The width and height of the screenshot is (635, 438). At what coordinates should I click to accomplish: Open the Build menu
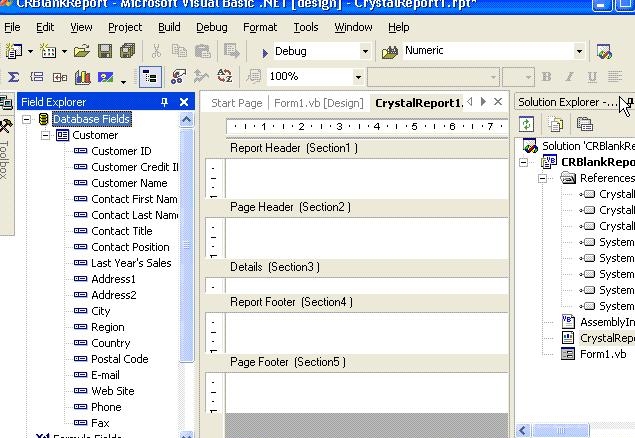(x=169, y=27)
